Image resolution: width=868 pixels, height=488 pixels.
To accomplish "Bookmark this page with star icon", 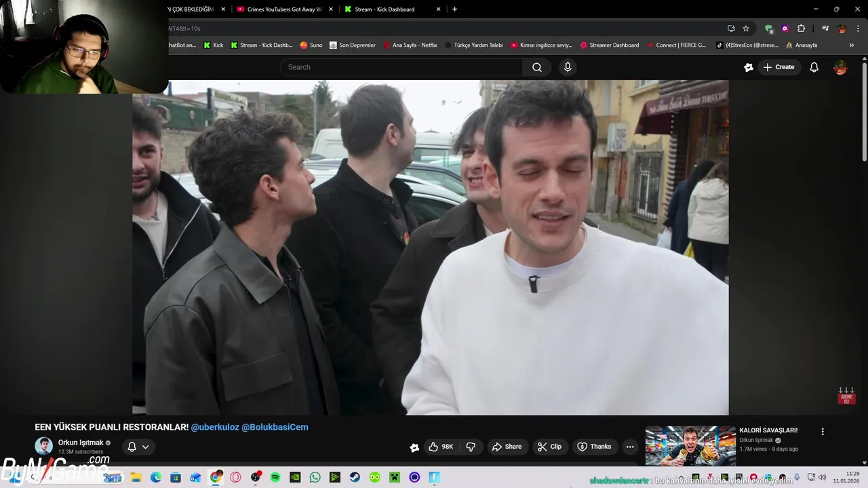I will [746, 28].
